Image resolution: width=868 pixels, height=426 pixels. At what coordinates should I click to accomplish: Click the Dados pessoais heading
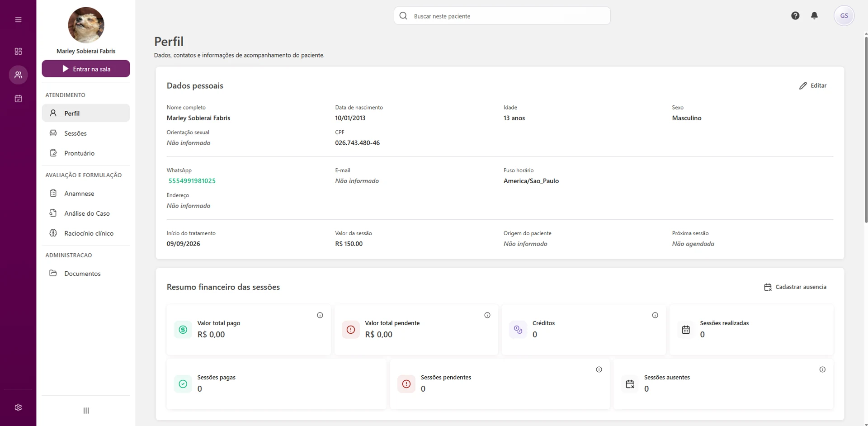tap(195, 86)
